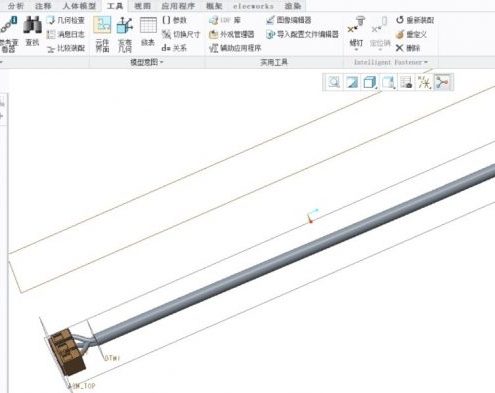Switch to the 人体模型 ribbon tab
Image resolution: width=495 pixels, height=393 pixels.
click(x=79, y=6)
